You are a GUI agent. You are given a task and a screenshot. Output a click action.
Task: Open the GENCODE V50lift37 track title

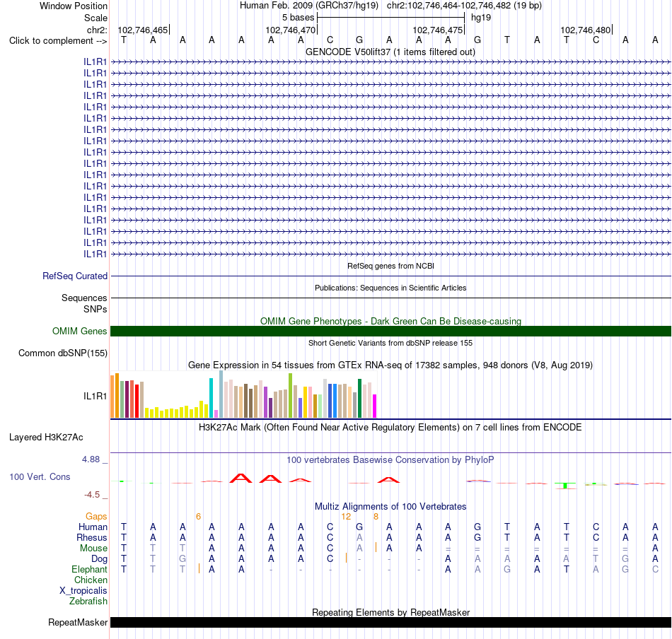390,52
